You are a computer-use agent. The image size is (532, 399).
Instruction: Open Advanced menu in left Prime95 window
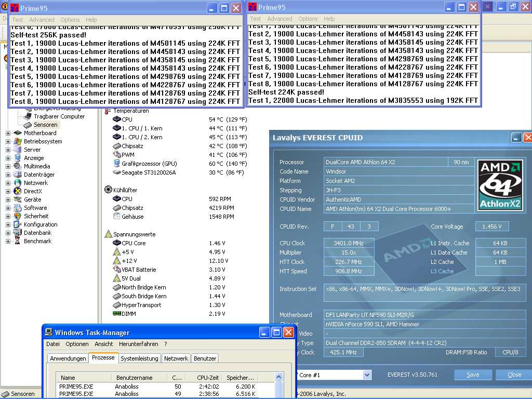42,20
